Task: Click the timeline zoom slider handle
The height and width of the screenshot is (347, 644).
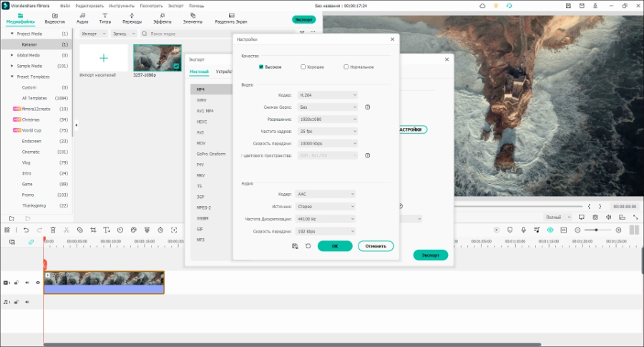Action: coord(596,230)
